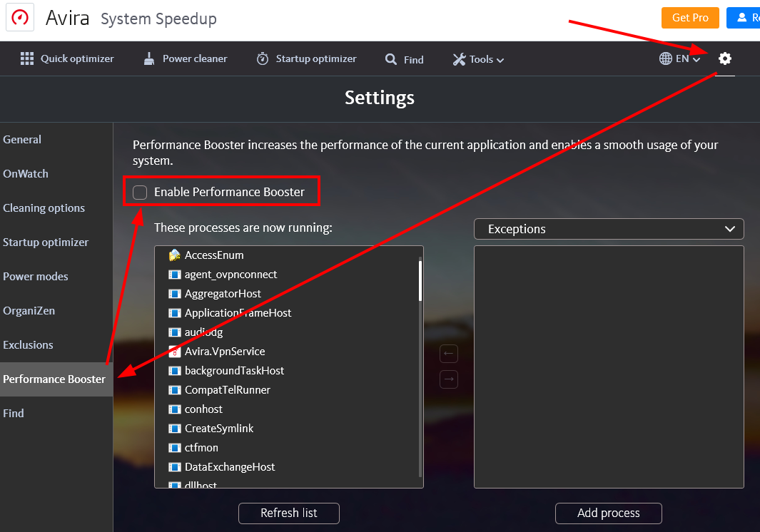
Task: Click the Find magnifier icon
Action: point(391,60)
